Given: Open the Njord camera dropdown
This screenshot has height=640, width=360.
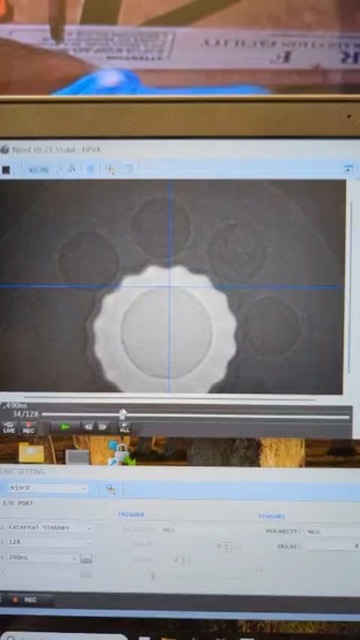Looking at the screenshot, I should pos(48,488).
